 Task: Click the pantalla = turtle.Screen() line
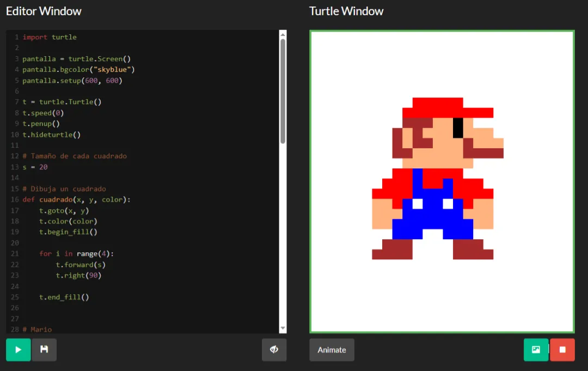coord(77,59)
